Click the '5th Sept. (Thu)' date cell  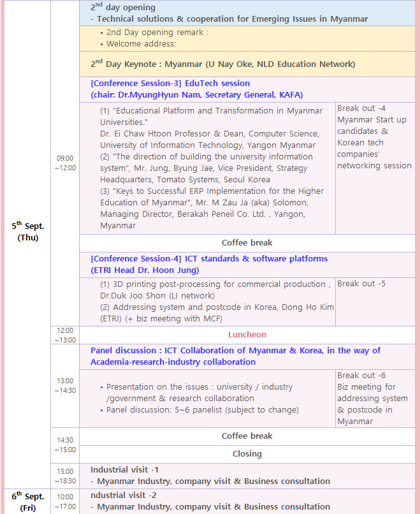point(27,231)
